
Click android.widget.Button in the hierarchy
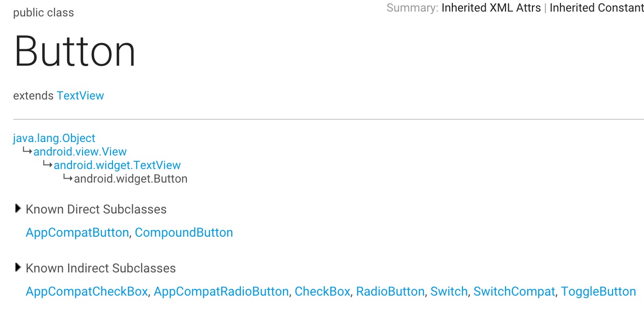131,179
